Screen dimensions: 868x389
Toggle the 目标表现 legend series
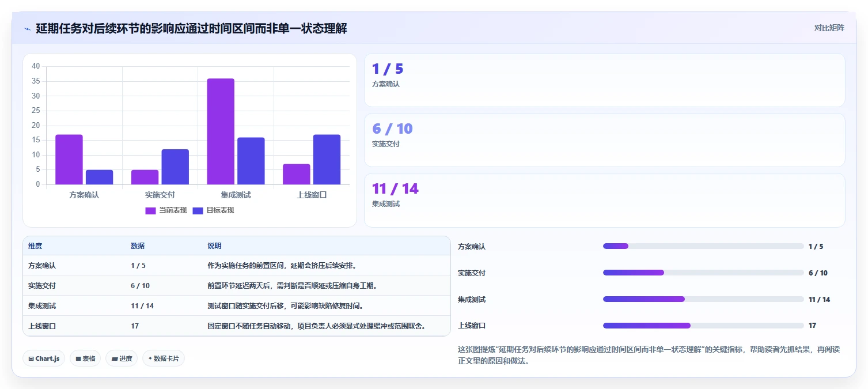coord(213,210)
